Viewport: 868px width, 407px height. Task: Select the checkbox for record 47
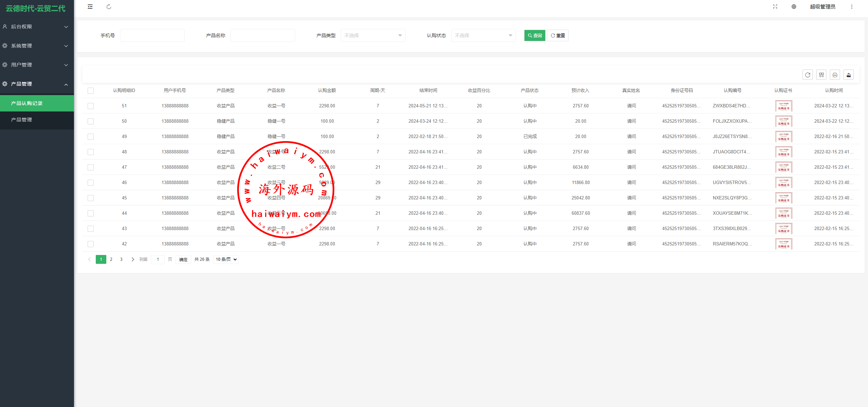(91, 167)
